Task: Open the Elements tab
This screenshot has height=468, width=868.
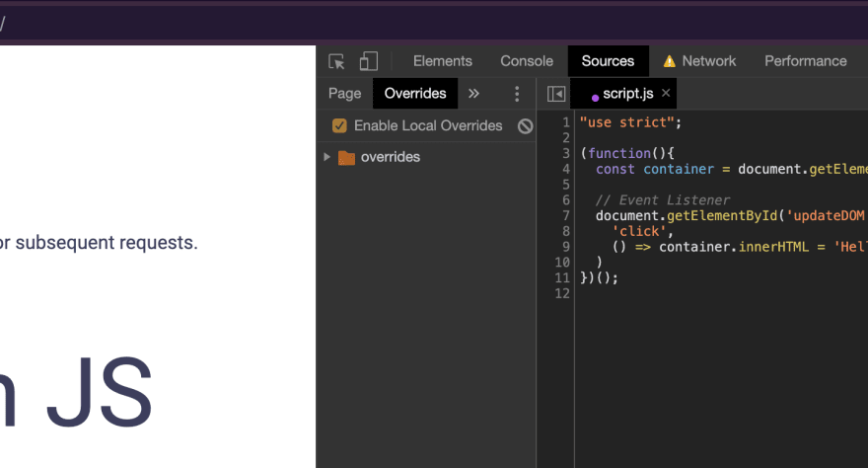Action: tap(442, 61)
